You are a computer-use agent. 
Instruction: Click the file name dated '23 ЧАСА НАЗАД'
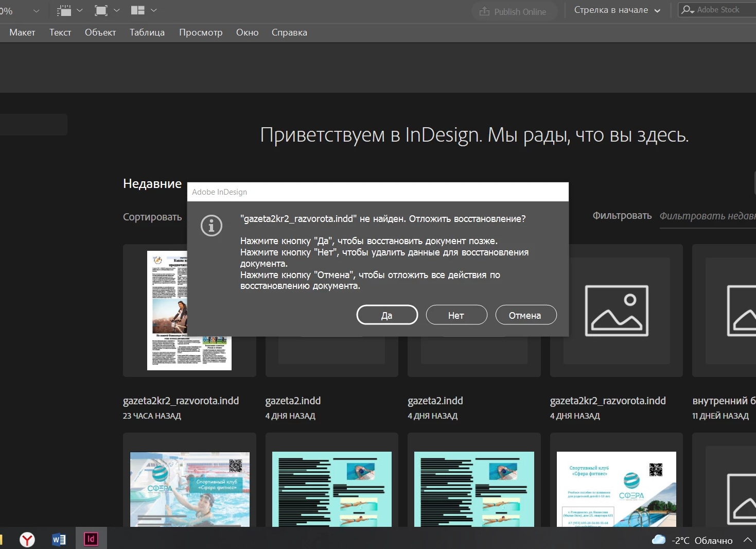(181, 401)
